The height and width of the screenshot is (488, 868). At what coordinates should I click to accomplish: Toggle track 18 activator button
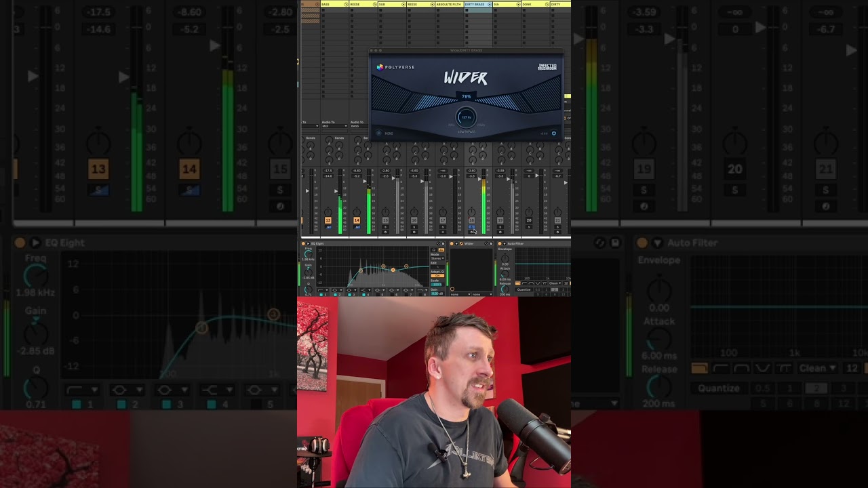click(x=471, y=221)
